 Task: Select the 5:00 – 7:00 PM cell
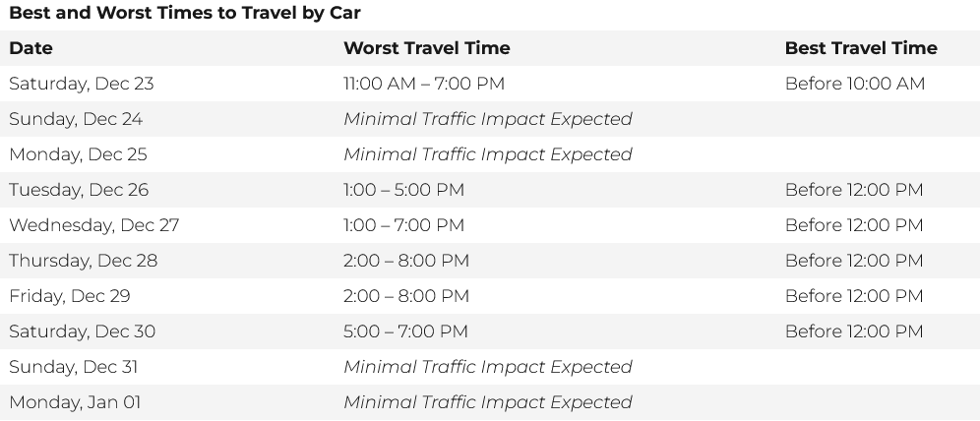tap(405, 331)
